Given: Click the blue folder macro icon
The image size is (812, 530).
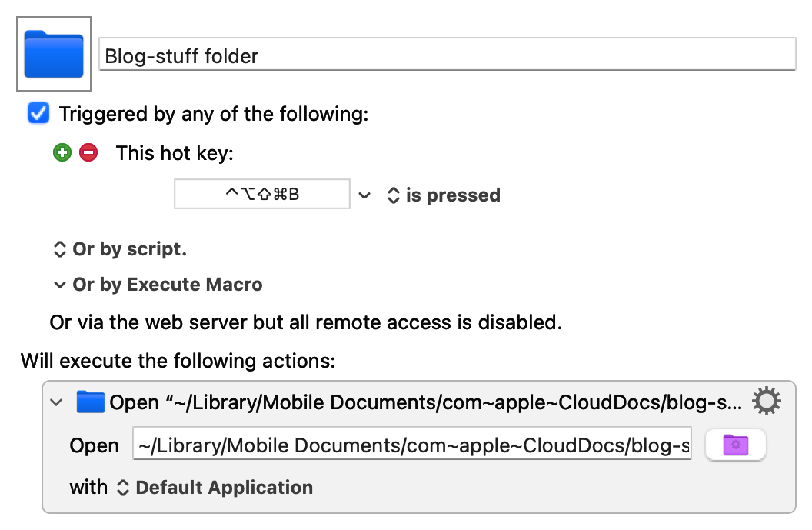Looking at the screenshot, I should pos(52,53).
